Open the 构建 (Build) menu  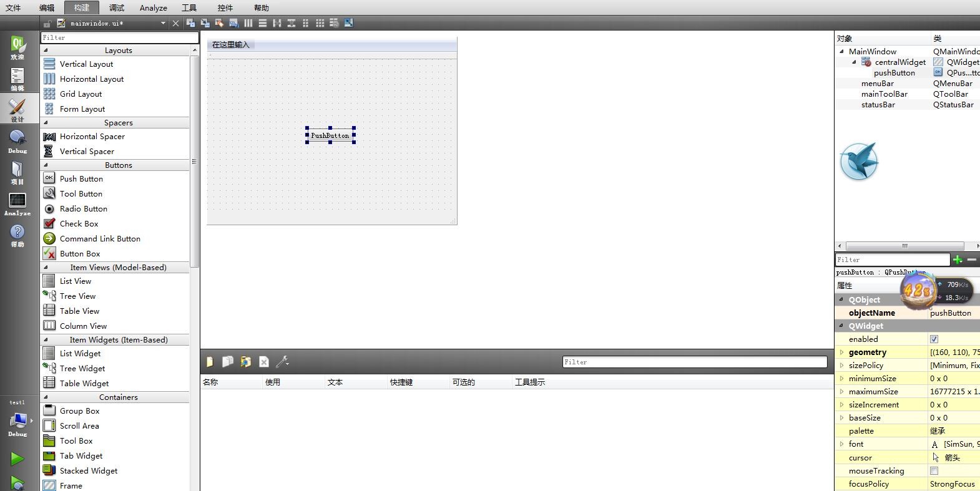click(82, 7)
